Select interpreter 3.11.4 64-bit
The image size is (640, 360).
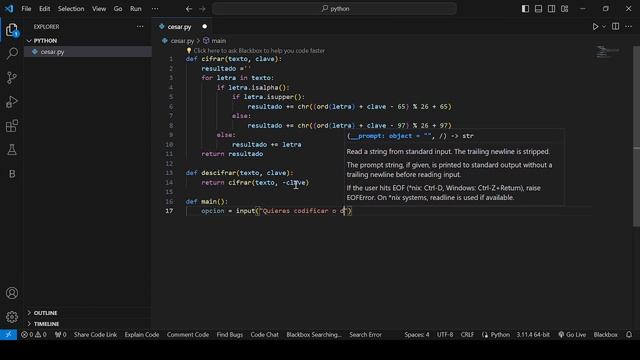[533, 335]
